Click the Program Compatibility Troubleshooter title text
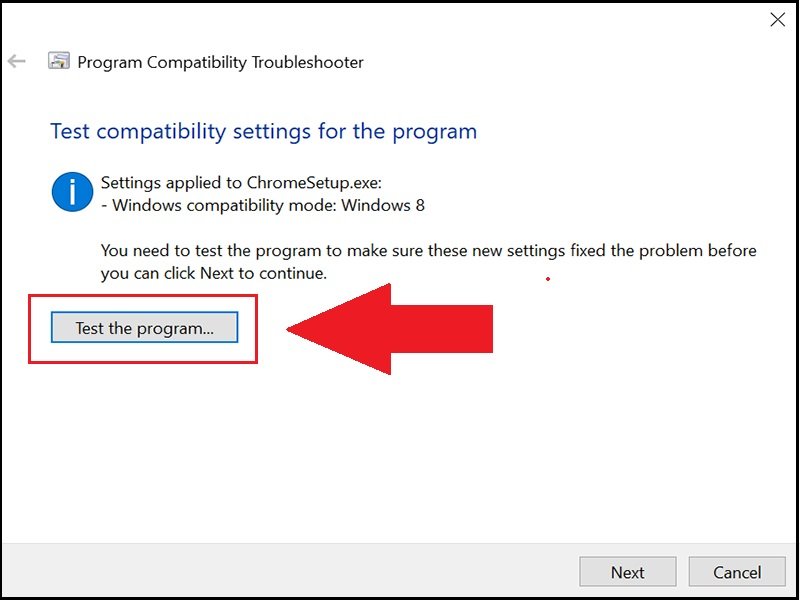 [x=220, y=62]
